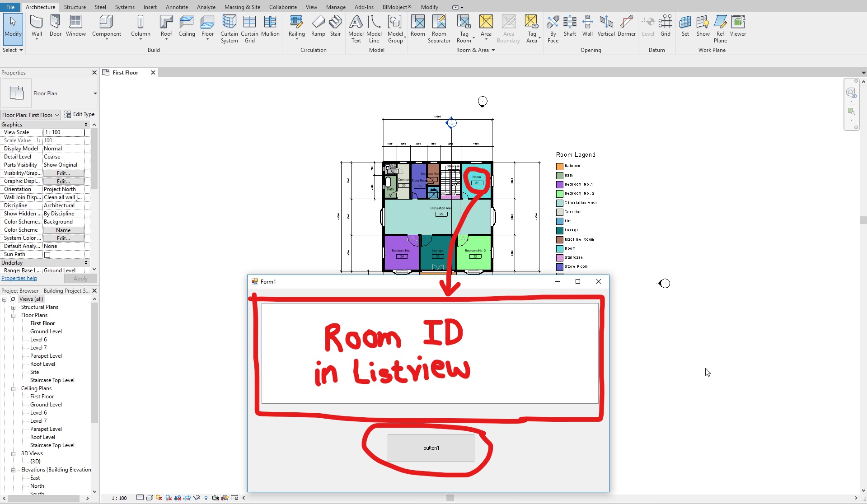Click the Room Separator tool
Screen dimensions: 867x504
click(439, 28)
